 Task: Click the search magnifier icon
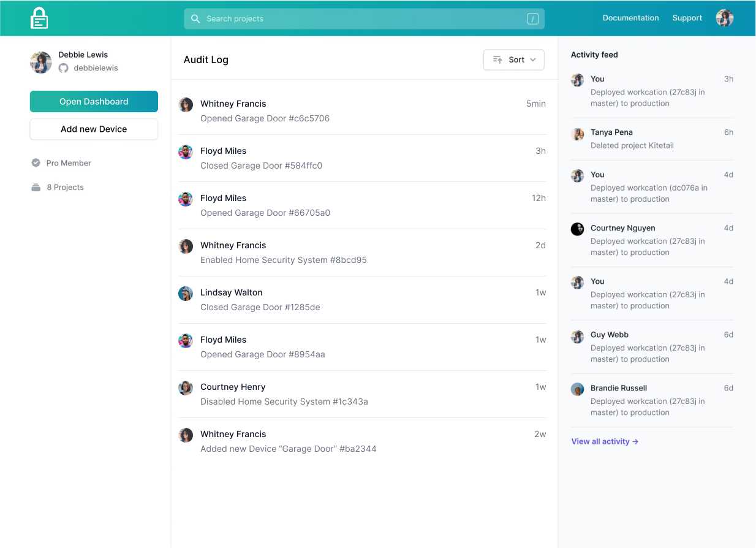(x=195, y=18)
